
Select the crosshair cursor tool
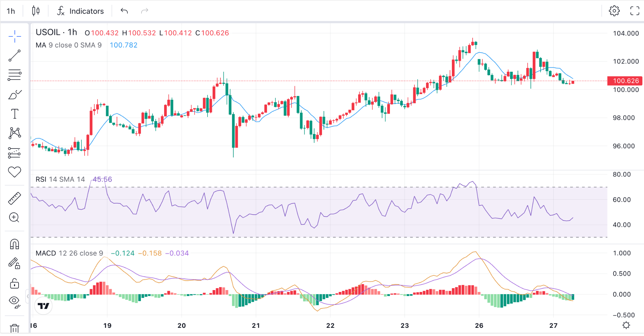point(14,36)
